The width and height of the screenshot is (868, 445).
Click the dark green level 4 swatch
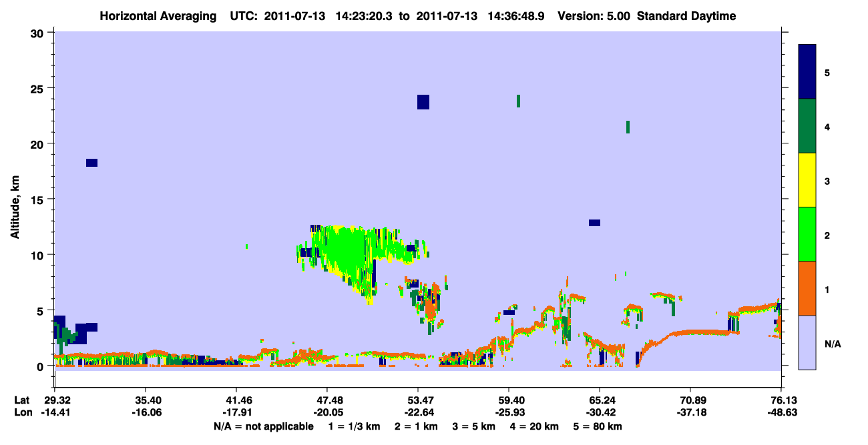tap(807, 126)
